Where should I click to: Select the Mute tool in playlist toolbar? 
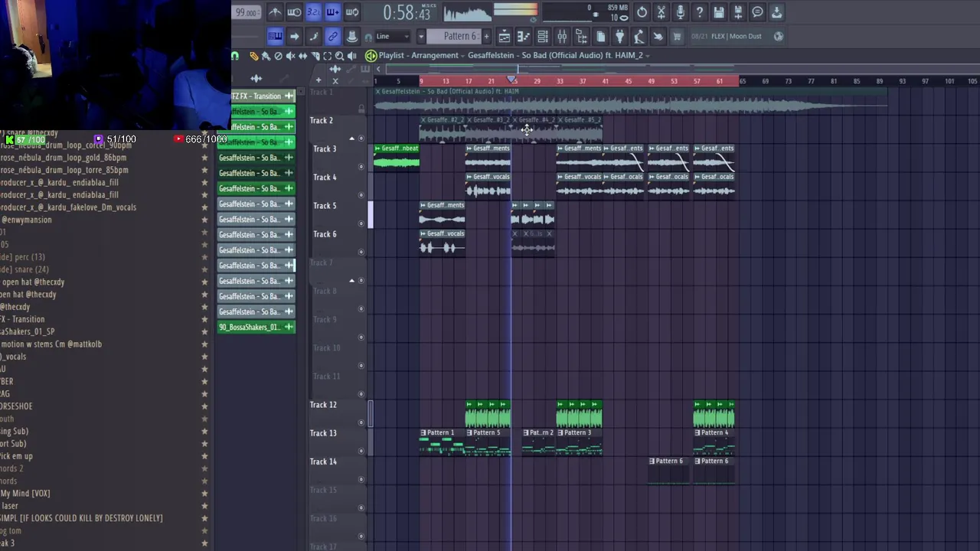[291, 55]
